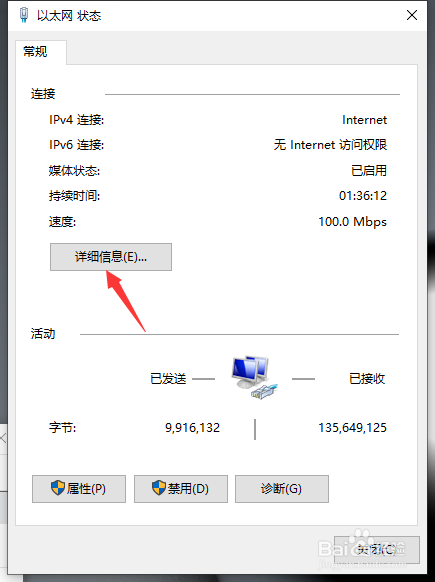Click the 以太网 状态 window title text
This screenshot has width=435, height=582.
coord(69,16)
